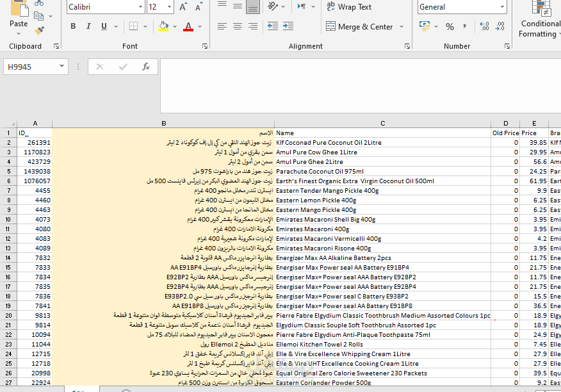The width and height of the screenshot is (561, 392).
Task: Toggle Italic formatting
Action: point(88,26)
